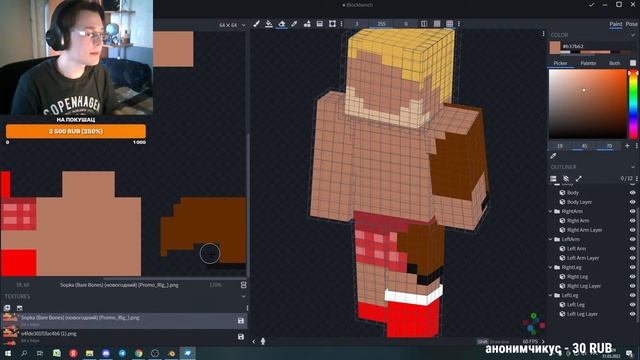This screenshot has height=360, width=640.
Task: Open Discord from the taskbar
Action: [106, 353]
